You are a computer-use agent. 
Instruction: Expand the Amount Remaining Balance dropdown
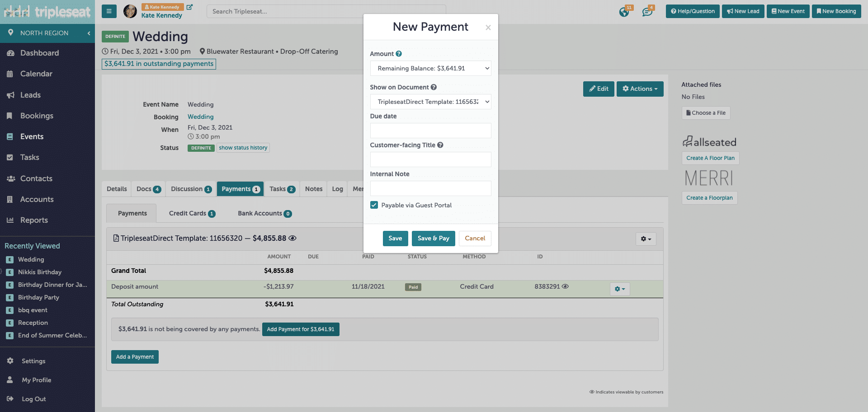click(x=430, y=68)
